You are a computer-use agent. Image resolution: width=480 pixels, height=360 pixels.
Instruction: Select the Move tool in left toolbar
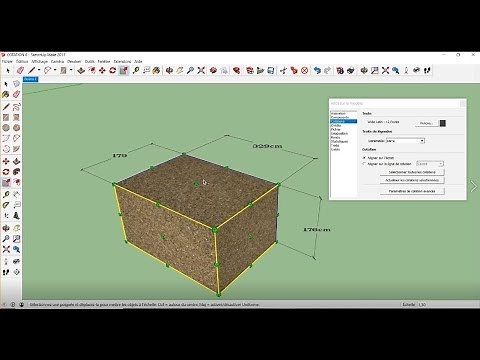(6, 161)
